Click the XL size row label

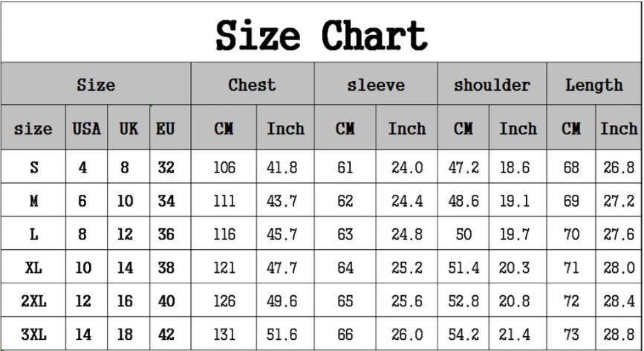[33, 268]
